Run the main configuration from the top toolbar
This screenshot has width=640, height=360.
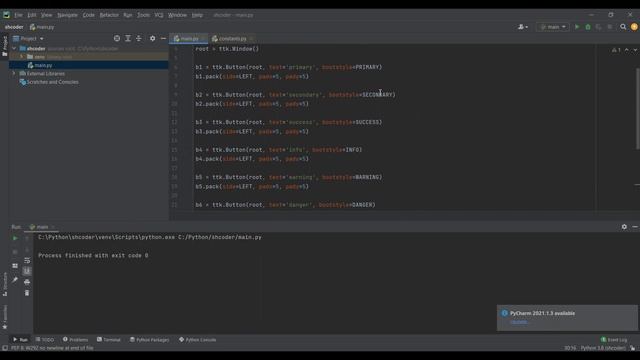(x=577, y=27)
